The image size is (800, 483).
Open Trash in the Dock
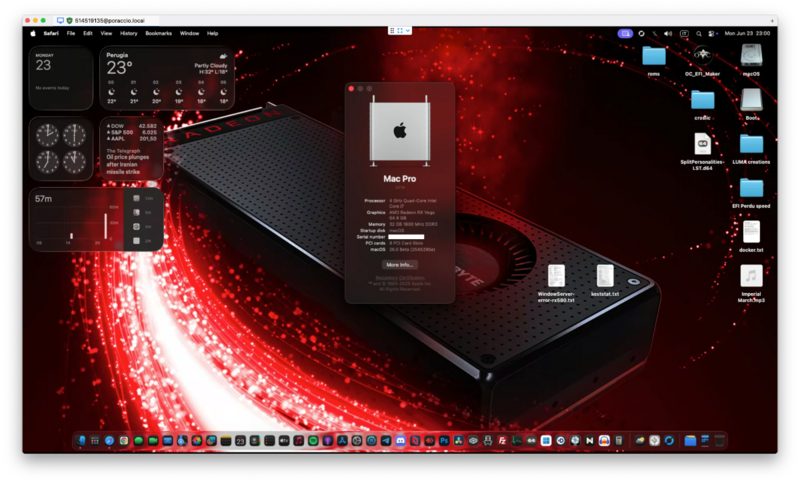pyautogui.click(x=719, y=441)
